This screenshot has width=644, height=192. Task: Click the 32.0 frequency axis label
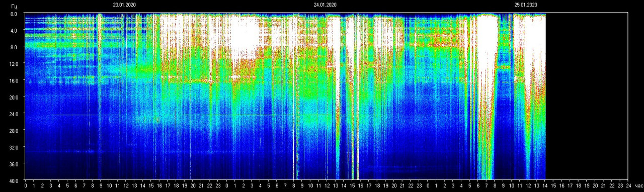tap(14, 147)
